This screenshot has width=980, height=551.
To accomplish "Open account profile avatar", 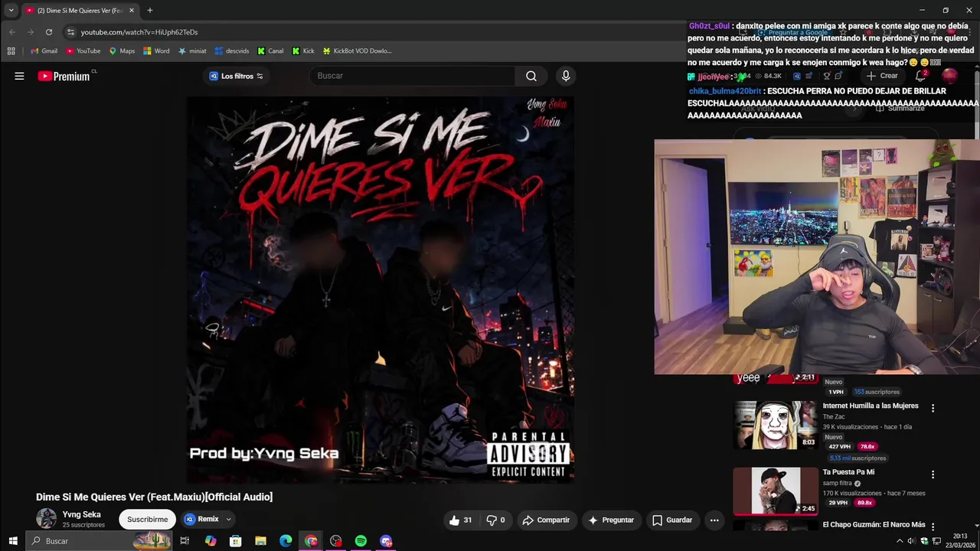I will tap(949, 76).
